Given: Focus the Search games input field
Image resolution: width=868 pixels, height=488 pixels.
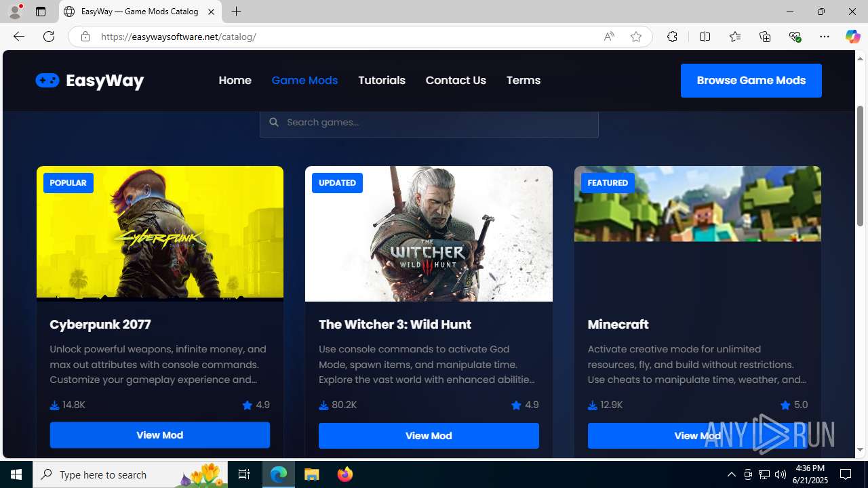Looking at the screenshot, I should pos(429,122).
